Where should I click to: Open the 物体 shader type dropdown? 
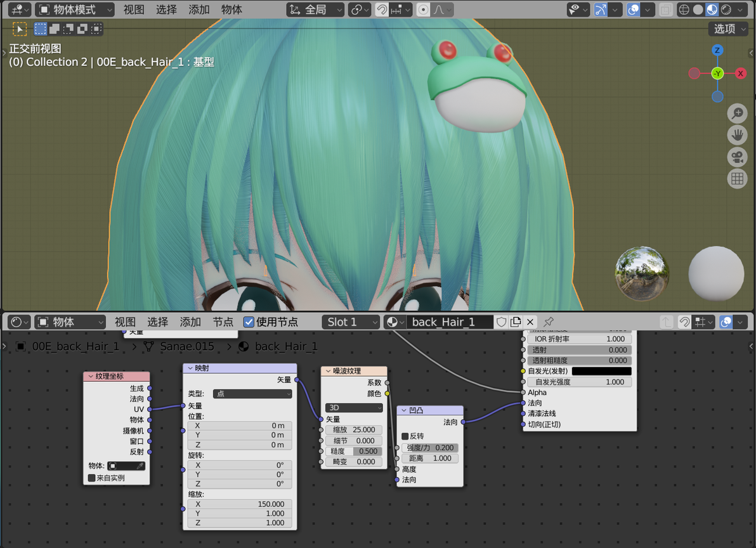pos(70,322)
